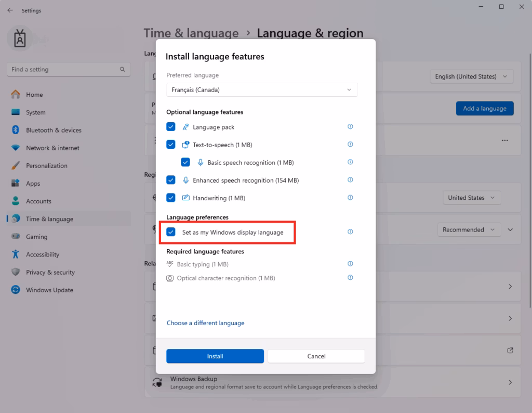Click the Enhanced speech recognition microphone icon
The image size is (532, 413).
[185, 180]
